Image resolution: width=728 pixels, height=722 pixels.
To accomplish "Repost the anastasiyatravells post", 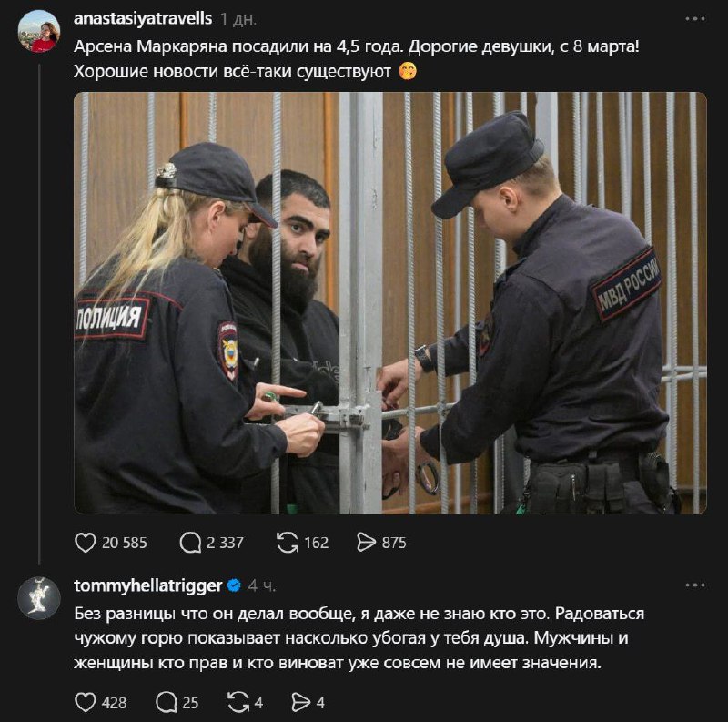I will point(288,543).
